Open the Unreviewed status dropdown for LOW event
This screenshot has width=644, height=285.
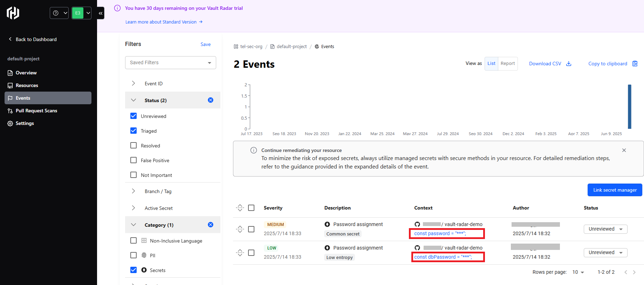pyautogui.click(x=605, y=252)
